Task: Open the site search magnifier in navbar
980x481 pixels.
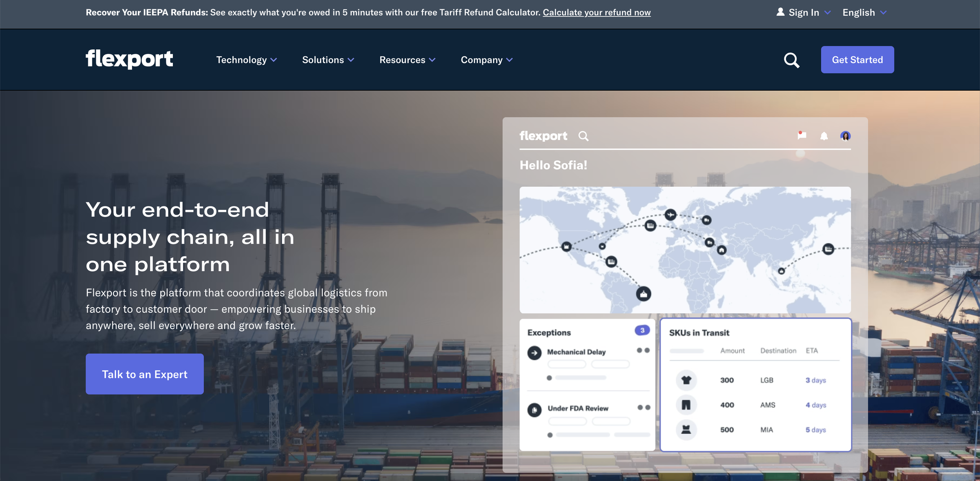Action: tap(791, 60)
